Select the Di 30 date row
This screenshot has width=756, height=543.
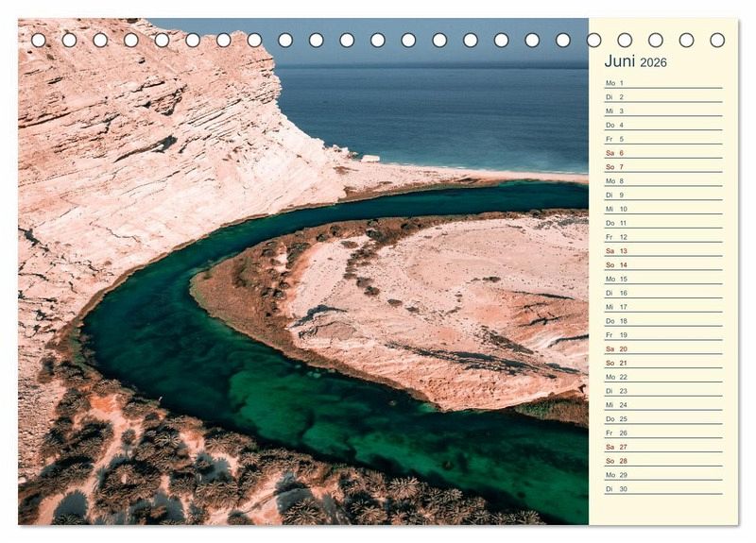click(x=662, y=489)
